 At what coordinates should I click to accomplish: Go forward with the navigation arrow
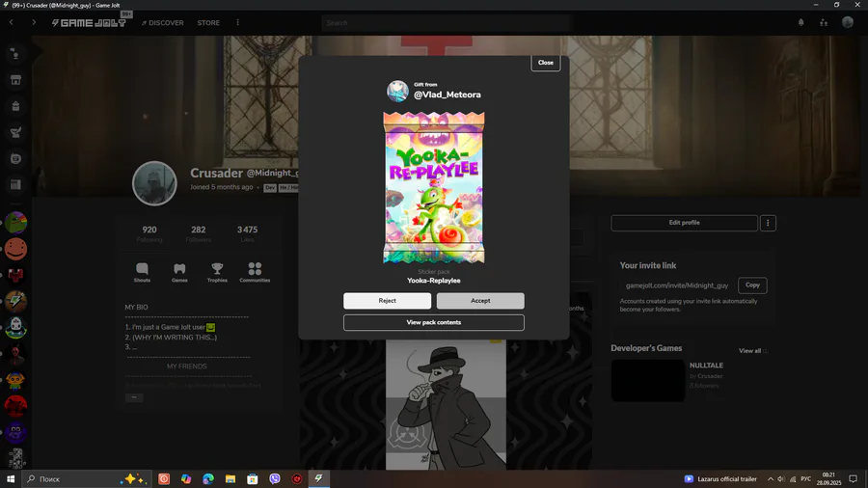34,23
